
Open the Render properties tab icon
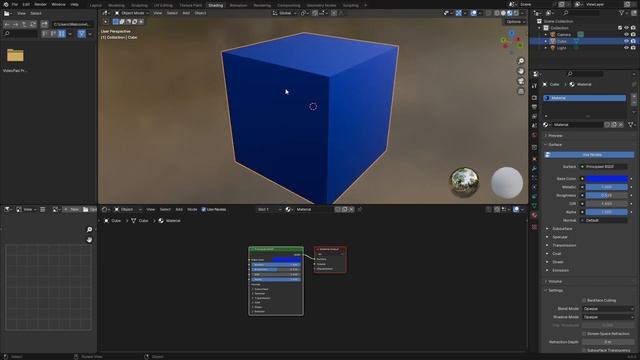tap(534, 98)
